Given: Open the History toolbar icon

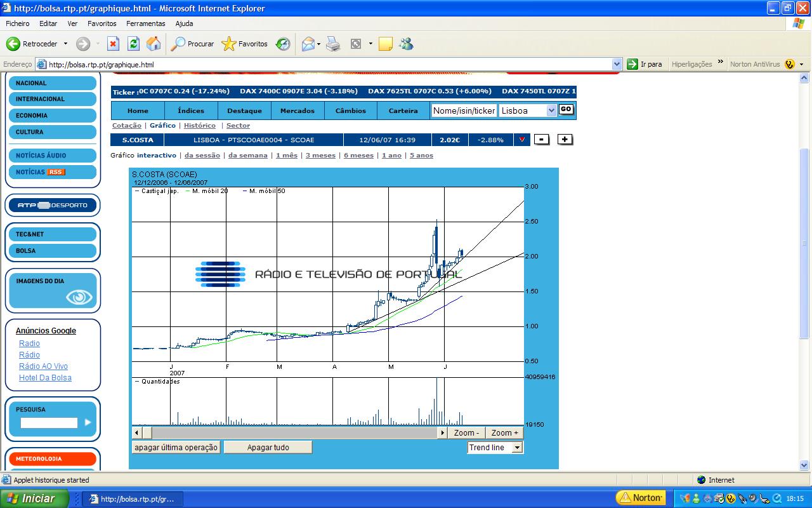Looking at the screenshot, I should tap(283, 44).
